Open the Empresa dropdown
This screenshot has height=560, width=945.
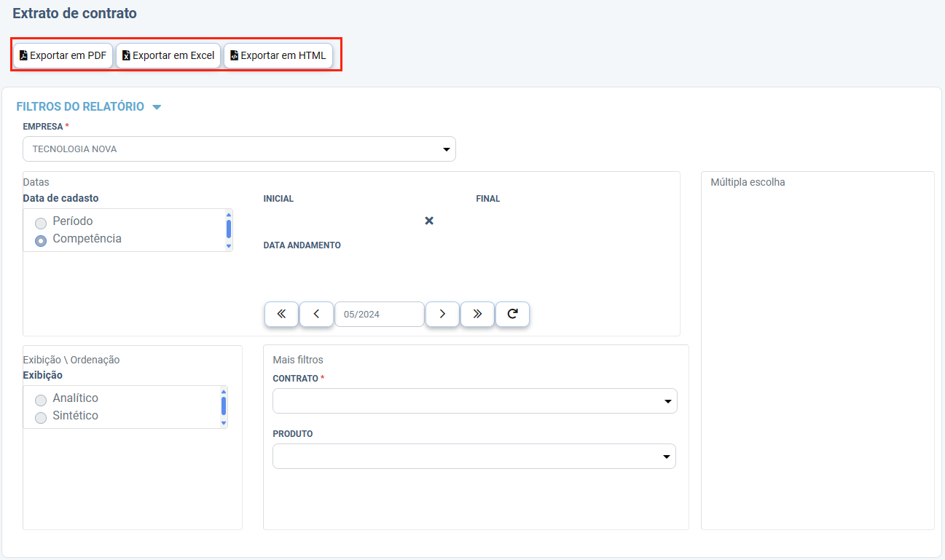coord(239,149)
